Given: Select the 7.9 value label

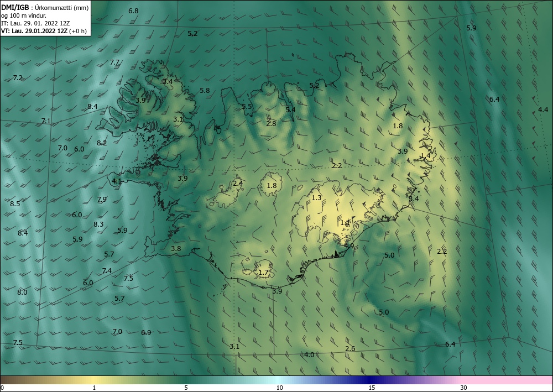Looking at the screenshot, I should (x=102, y=200).
